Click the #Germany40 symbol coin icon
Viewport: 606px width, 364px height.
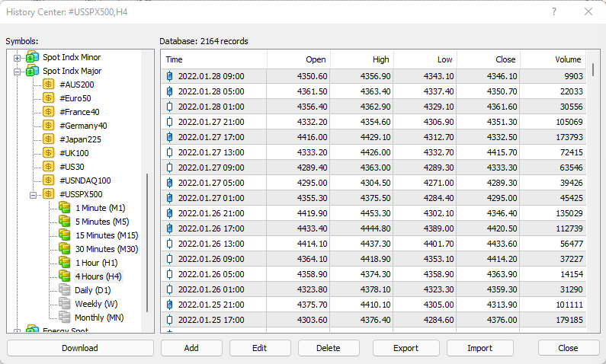point(48,126)
